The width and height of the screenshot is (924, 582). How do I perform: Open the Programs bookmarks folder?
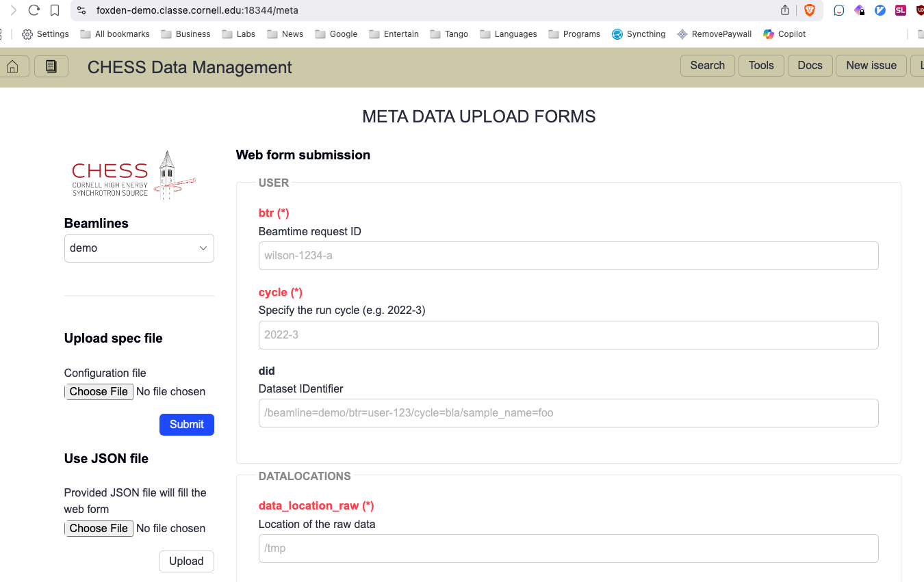click(574, 34)
